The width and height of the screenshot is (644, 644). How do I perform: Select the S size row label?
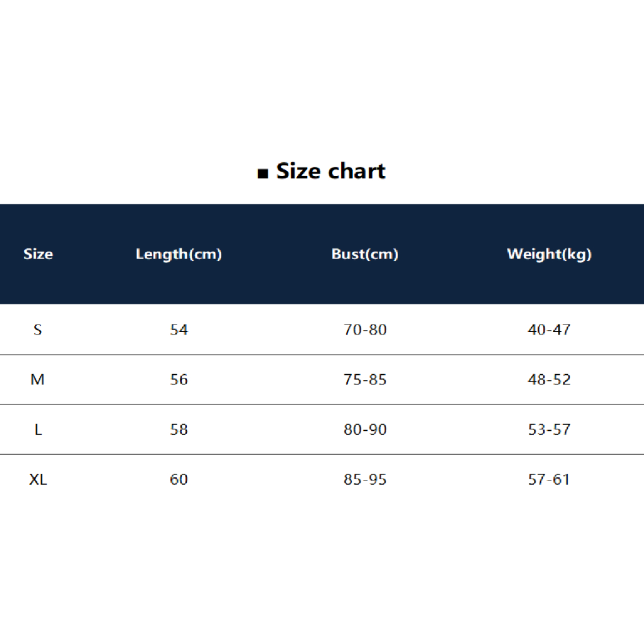(38, 330)
